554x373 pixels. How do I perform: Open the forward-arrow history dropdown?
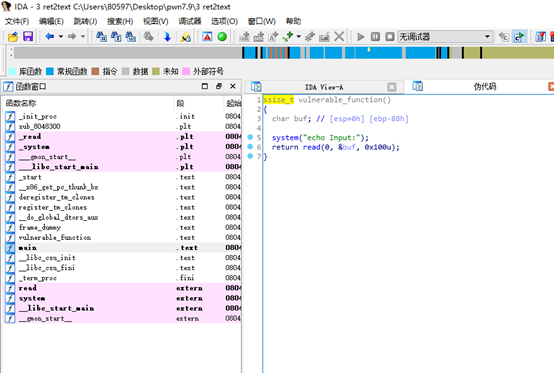(83, 36)
